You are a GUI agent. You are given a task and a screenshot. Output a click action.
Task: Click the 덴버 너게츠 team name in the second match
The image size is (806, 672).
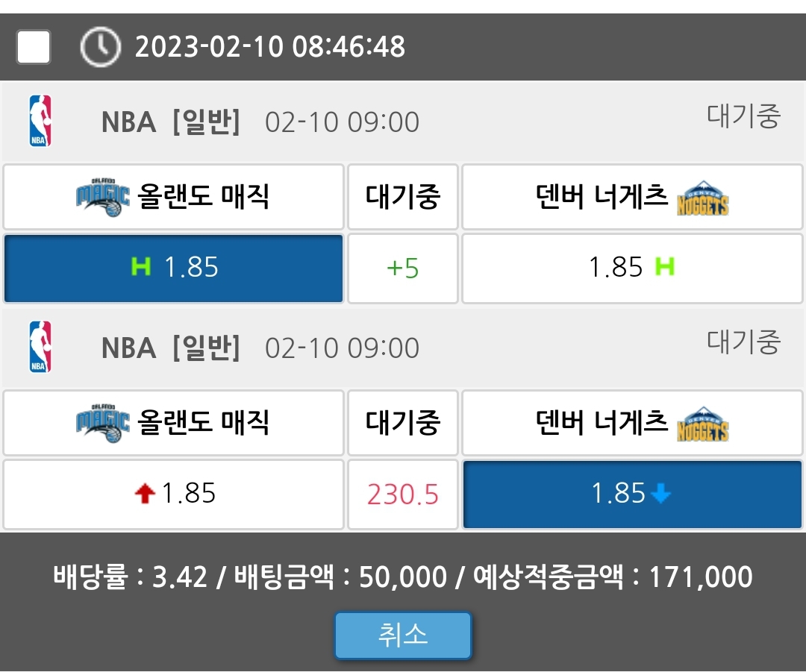tap(602, 423)
